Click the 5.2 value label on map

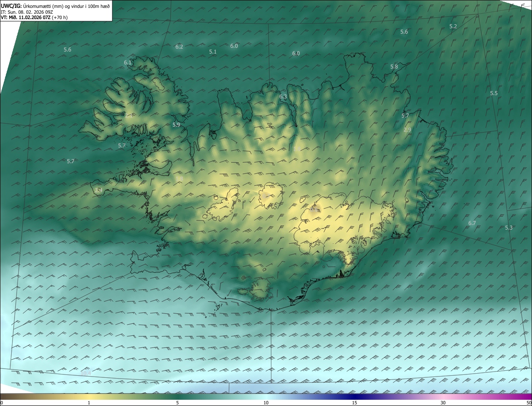453,26
